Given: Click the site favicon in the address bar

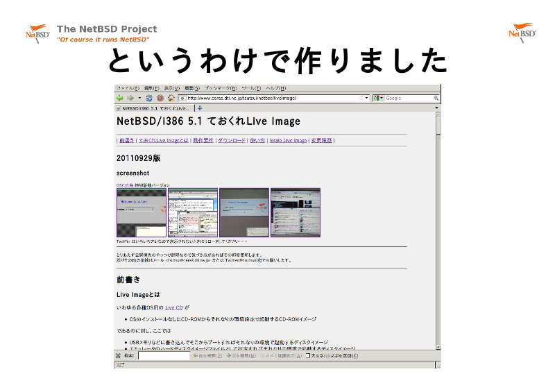Looking at the screenshot, I should (182, 98).
